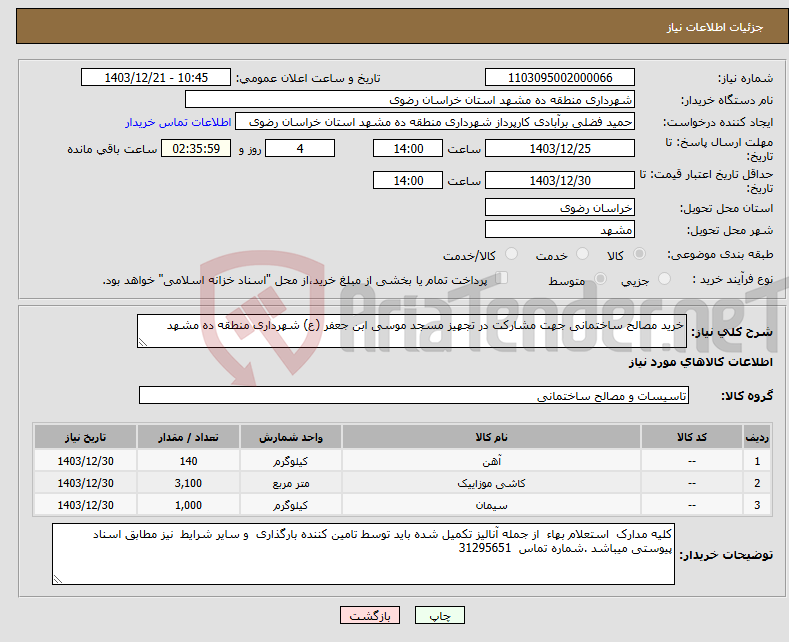The width and height of the screenshot is (789, 642).
Task: Click the گروه کالا field تاسیسات و مصالح ساختمانی
Action: pyautogui.click(x=414, y=395)
